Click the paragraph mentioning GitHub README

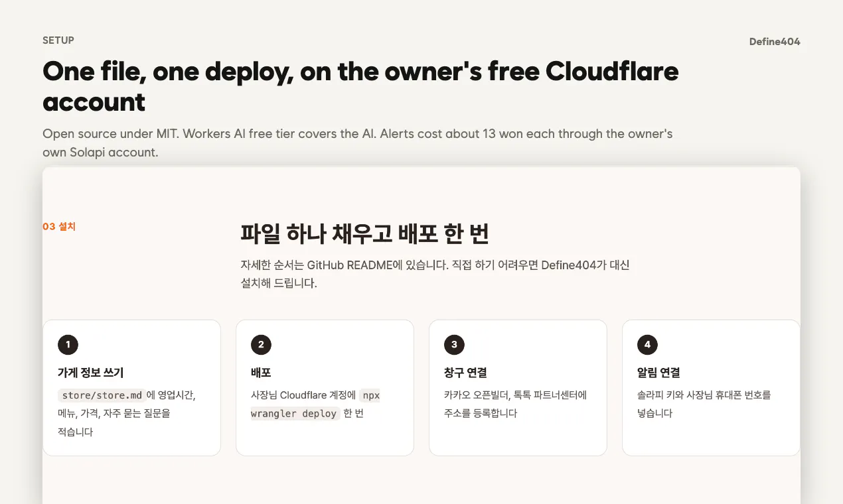pyautogui.click(x=435, y=274)
